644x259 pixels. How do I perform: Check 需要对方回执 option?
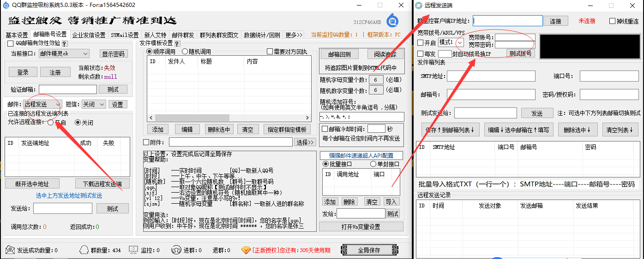tap(270, 52)
